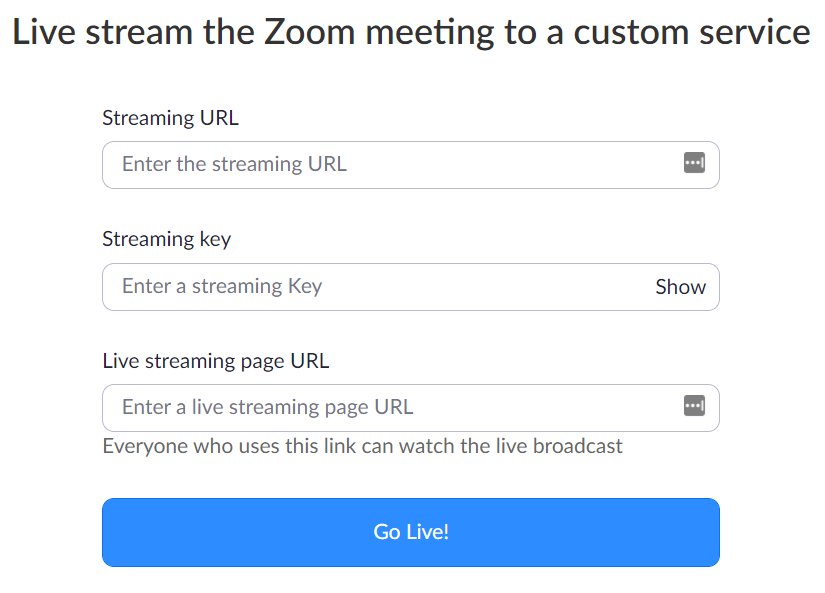Click the "Live streaming page URL" label
Viewport: 825px width, 593px height.
216,361
